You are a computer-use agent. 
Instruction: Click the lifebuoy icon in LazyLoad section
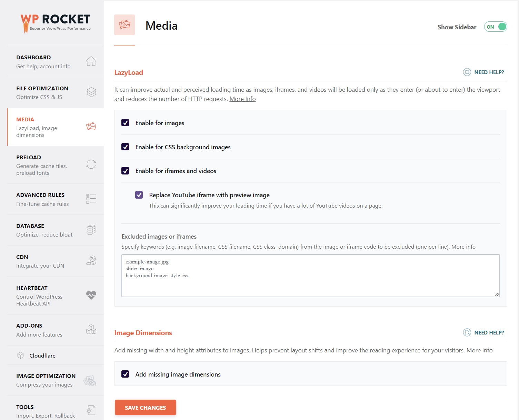(467, 72)
